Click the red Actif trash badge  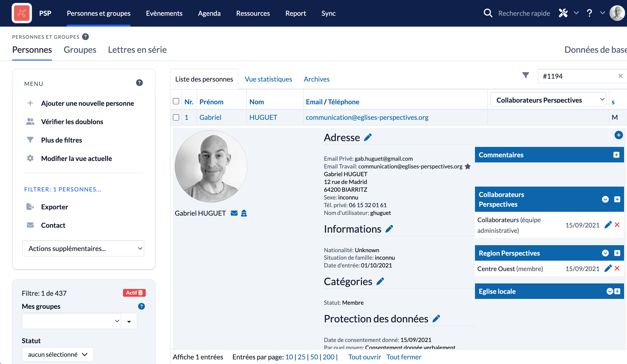point(134,293)
